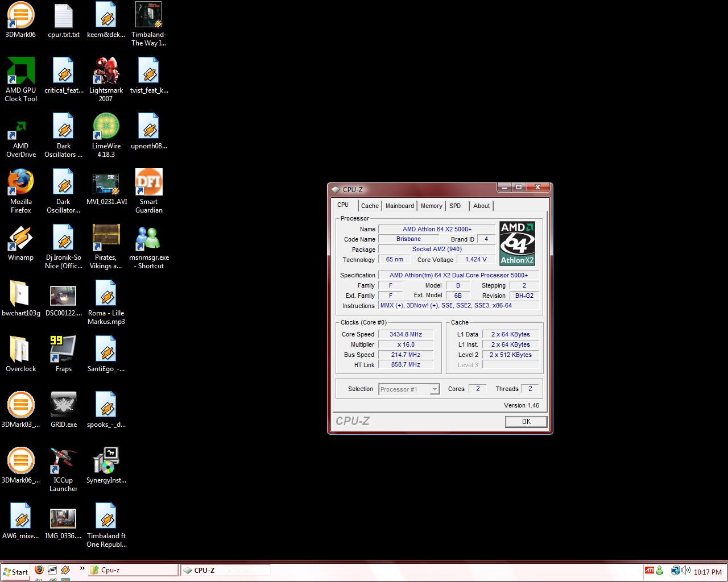This screenshot has height=582, width=728.
Task: Click the Revision value BH-G2
Action: (524, 296)
